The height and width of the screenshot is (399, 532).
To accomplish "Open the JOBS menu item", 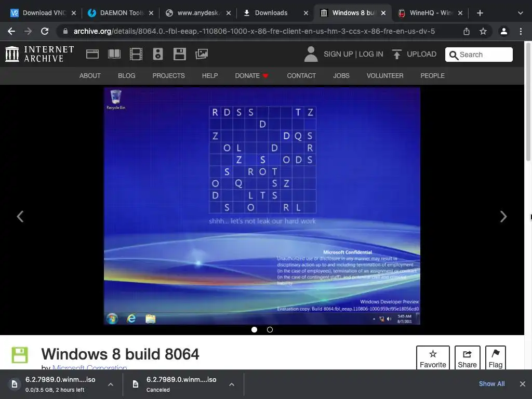I will pos(341,76).
